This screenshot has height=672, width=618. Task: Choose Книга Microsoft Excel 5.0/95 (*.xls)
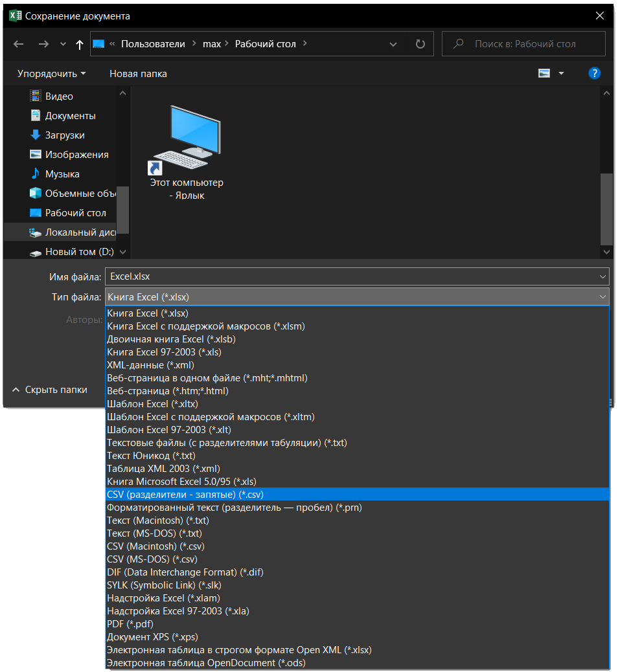[x=357, y=481]
